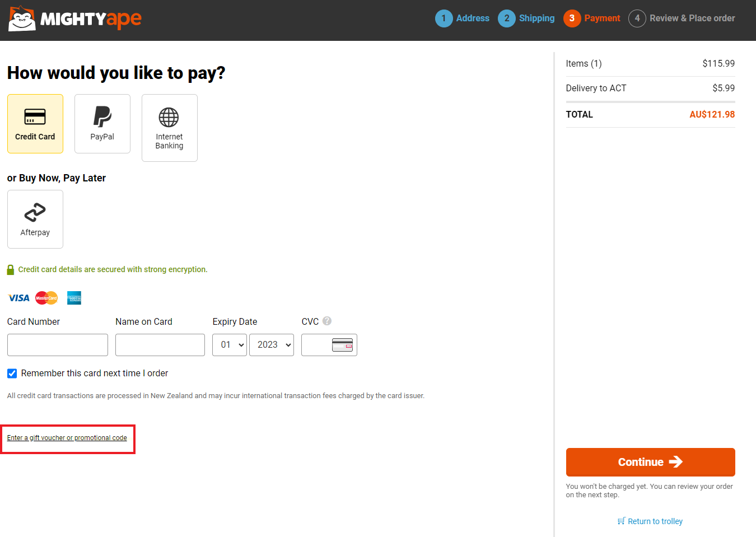
Task: Click the MasterCard logo
Action: click(x=46, y=298)
